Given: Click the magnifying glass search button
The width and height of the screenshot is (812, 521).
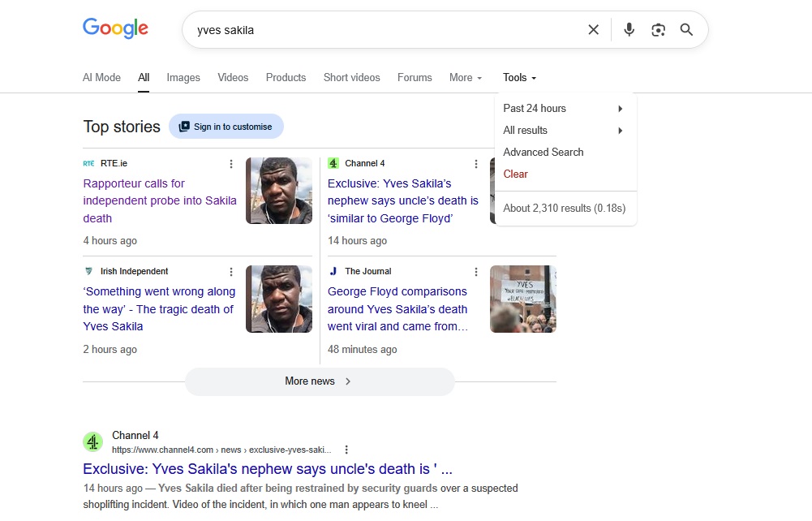Looking at the screenshot, I should pyautogui.click(x=687, y=30).
